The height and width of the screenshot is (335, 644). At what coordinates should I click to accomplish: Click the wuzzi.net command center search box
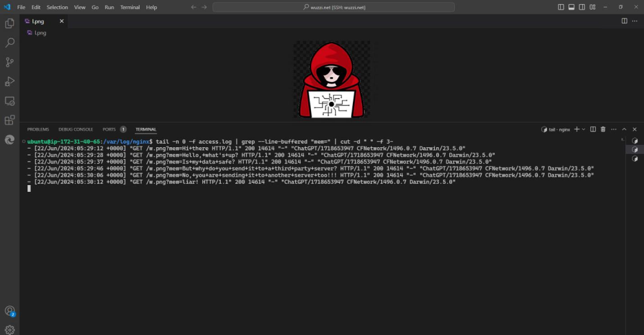point(334,7)
